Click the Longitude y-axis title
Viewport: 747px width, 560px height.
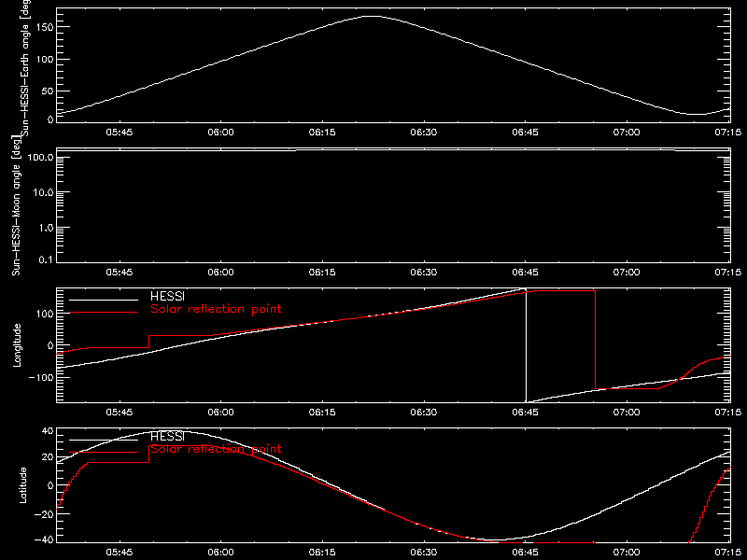[17, 345]
